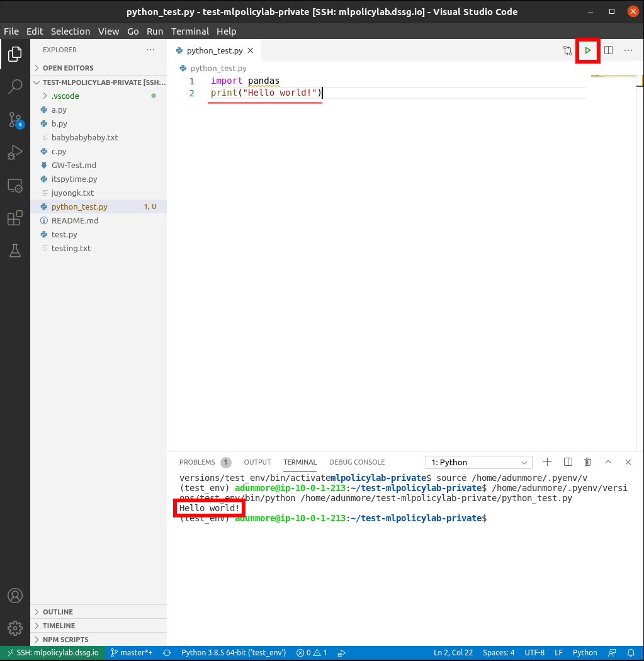The width and height of the screenshot is (644, 661).
Task: Open the File menu
Action: click(x=11, y=31)
